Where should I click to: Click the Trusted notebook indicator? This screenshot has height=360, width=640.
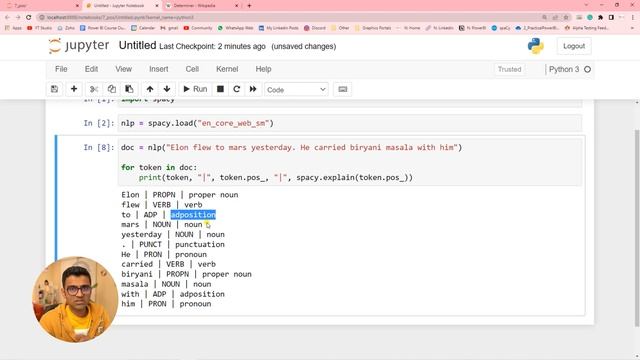[509, 69]
